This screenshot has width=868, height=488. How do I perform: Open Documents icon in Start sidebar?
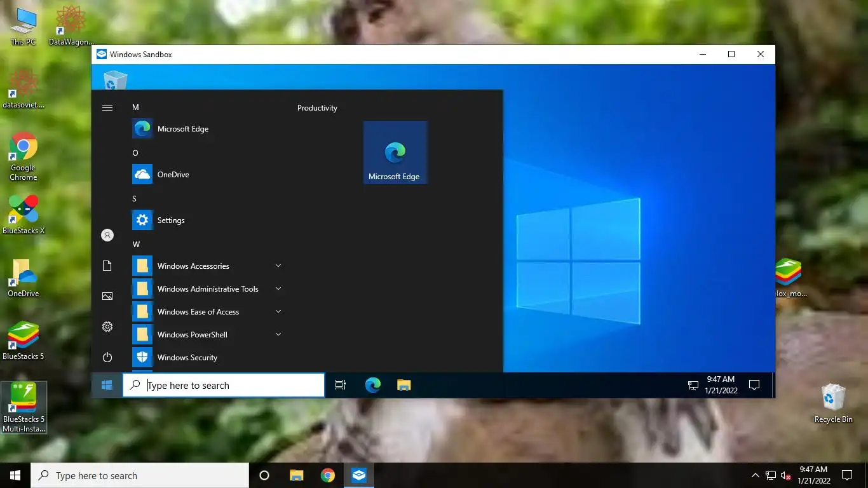pyautogui.click(x=107, y=266)
